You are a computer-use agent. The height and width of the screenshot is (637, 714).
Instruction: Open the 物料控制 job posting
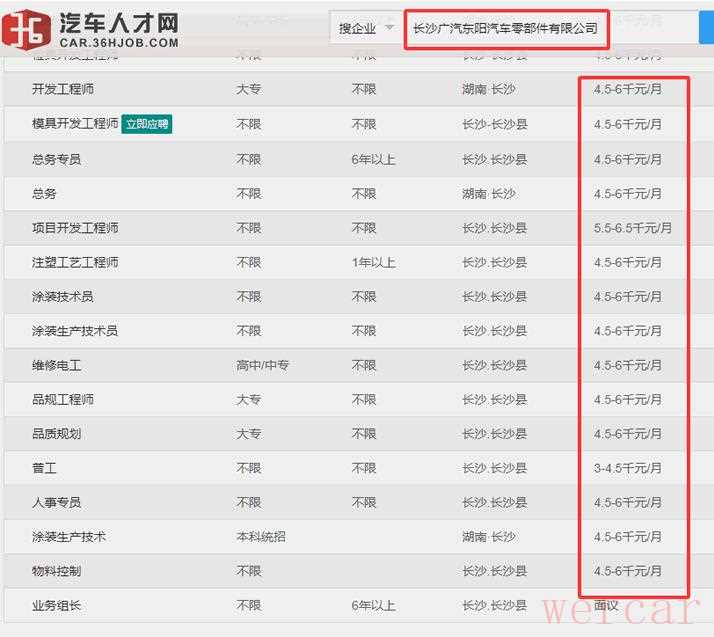pyautogui.click(x=56, y=571)
